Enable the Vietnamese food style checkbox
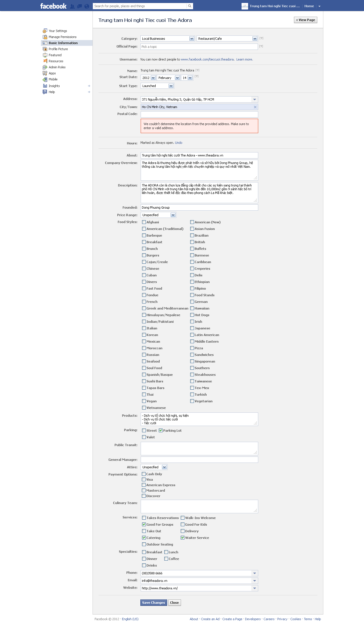Screen dimensions: 364x632 144,408
